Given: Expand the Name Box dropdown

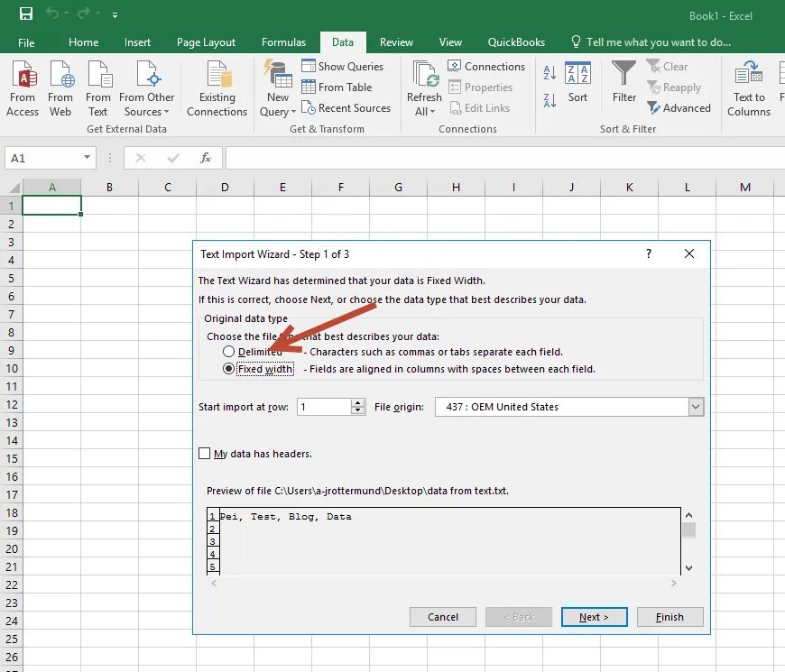Looking at the screenshot, I should coord(88,158).
